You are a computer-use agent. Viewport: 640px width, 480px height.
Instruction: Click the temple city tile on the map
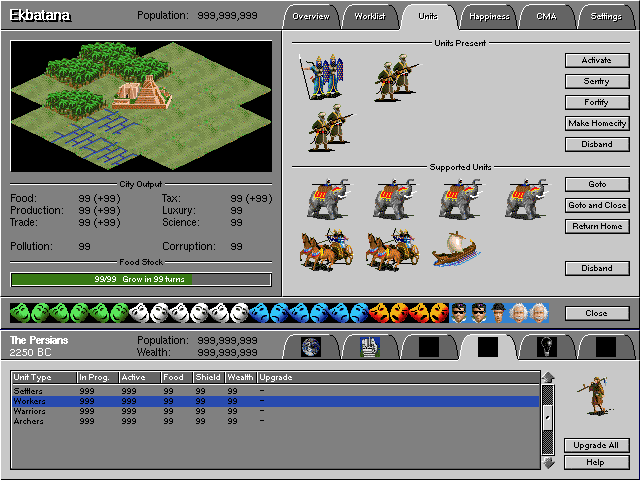coord(142,93)
